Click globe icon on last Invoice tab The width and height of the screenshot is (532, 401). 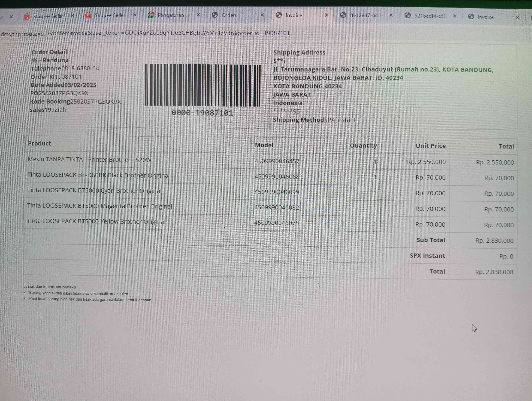tap(471, 16)
